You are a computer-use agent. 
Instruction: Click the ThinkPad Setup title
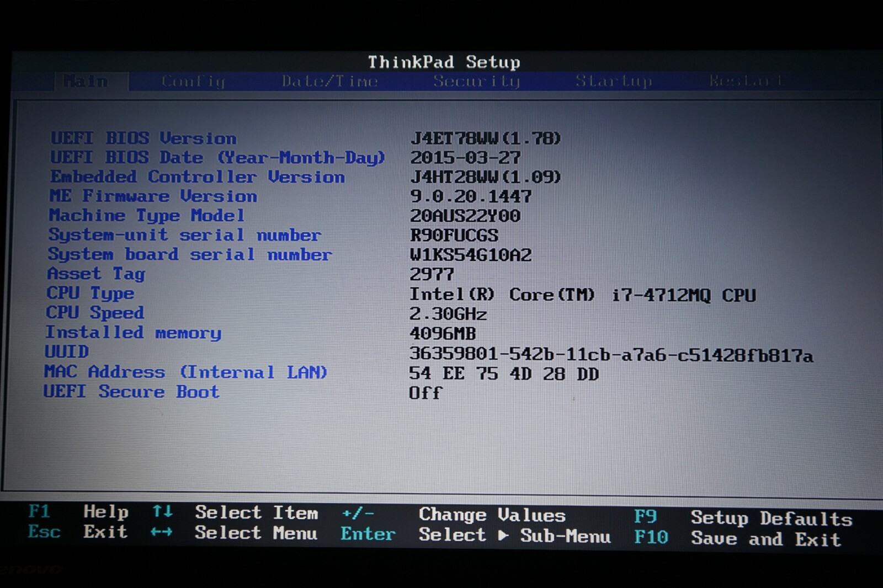click(x=444, y=62)
